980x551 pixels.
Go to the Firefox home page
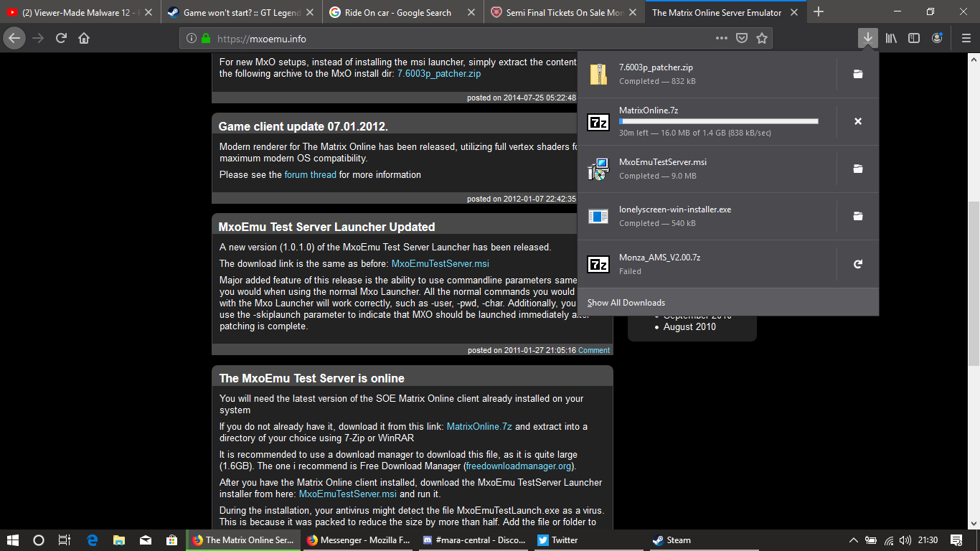coord(84,39)
